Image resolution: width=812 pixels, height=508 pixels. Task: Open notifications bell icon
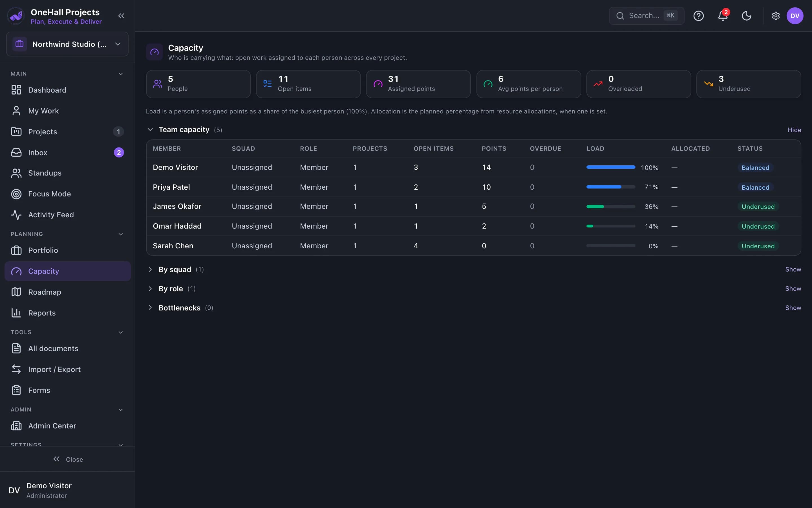click(723, 16)
